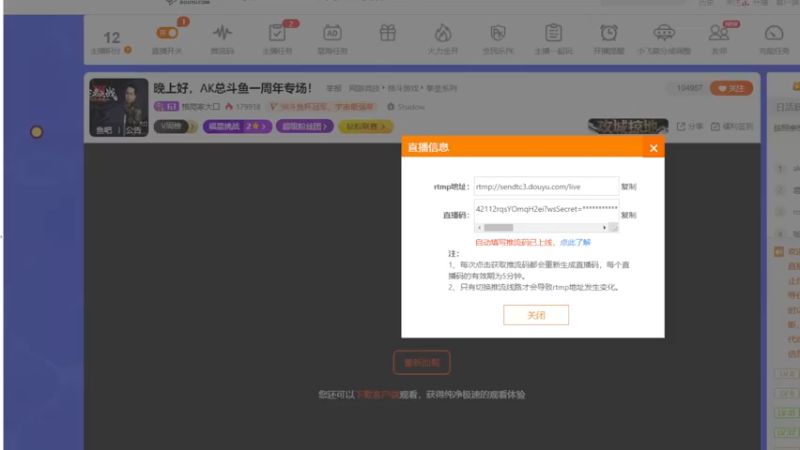Screen dimensions: 800x450
Task: Click the 福利签到 check-in icon
Action: pyautogui.click(x=732, y=126)
